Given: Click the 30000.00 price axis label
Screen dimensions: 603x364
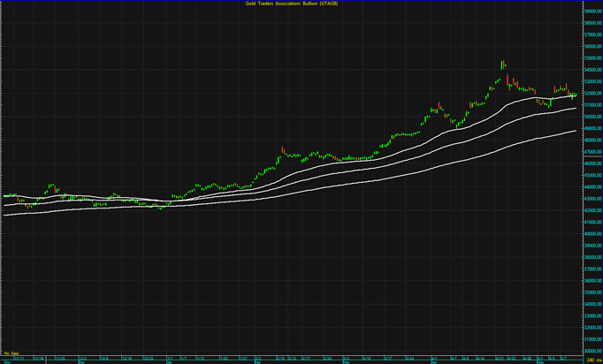Looking at the screenshot, I should pos(592,350).
